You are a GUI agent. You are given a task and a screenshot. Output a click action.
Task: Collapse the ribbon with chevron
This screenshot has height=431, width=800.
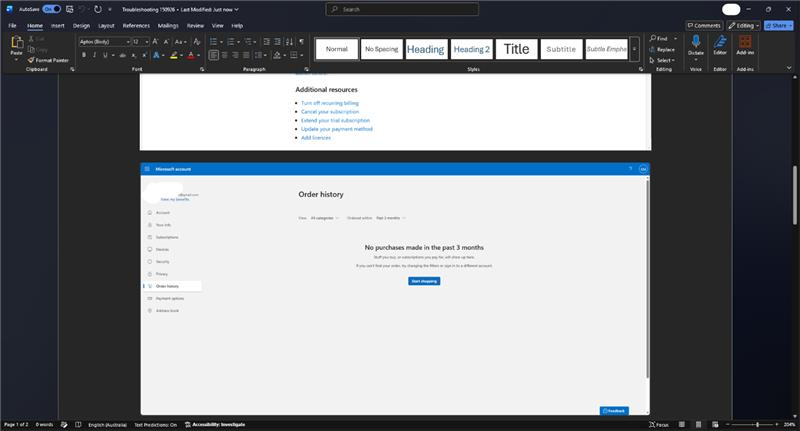[789, 68]
